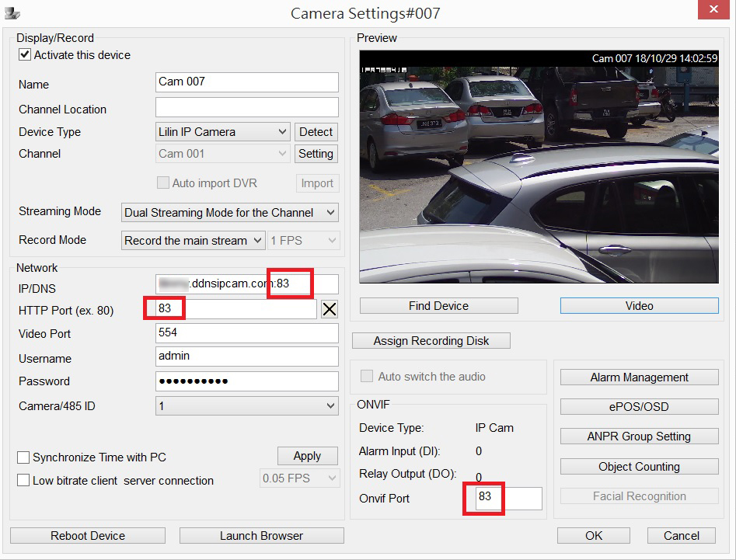Click the X icon beside HTTP Port
The height and width of the screenshot is (560, 736).
(330, 309)
